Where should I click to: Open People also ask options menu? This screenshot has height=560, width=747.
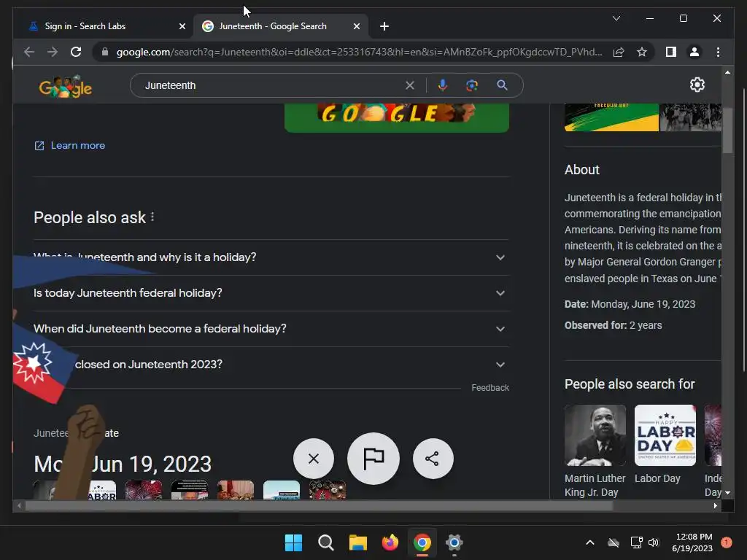click(152, 217)
